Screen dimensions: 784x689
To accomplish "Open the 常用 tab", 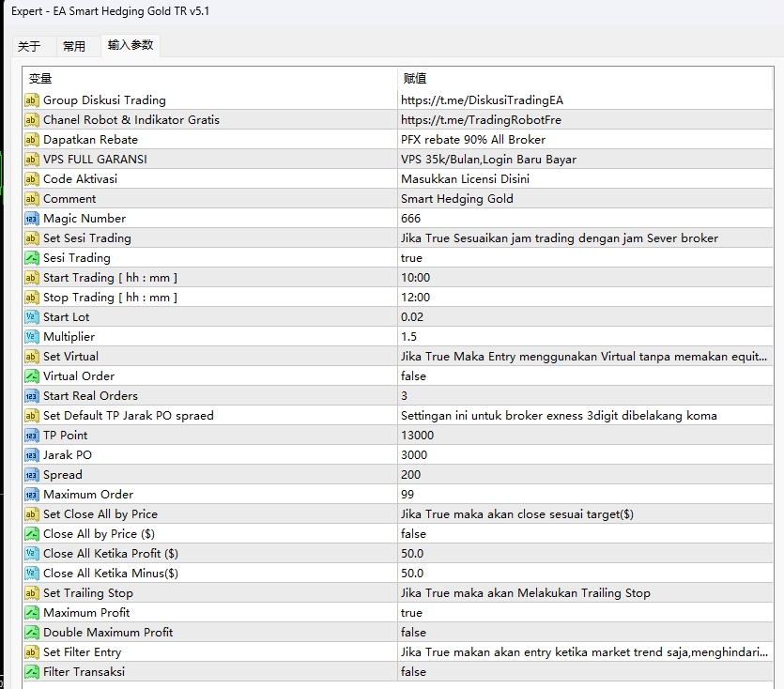I will pyautogui.click(x=74, y=47).
